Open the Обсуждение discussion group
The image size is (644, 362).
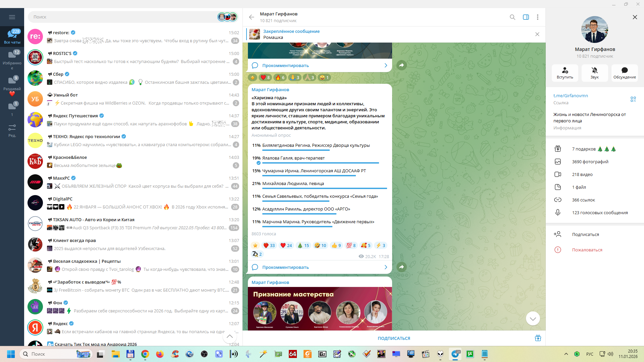(x=624, y=73)
